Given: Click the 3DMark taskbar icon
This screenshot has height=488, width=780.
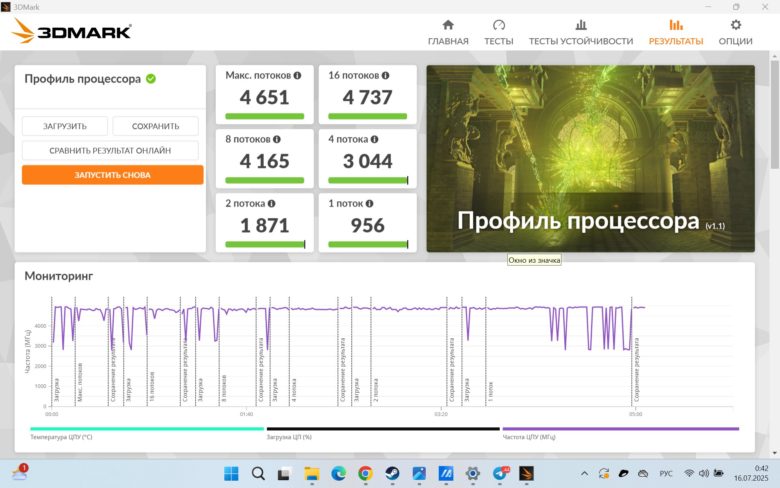Looking at the screenshot, I should (x=527, y=474).
